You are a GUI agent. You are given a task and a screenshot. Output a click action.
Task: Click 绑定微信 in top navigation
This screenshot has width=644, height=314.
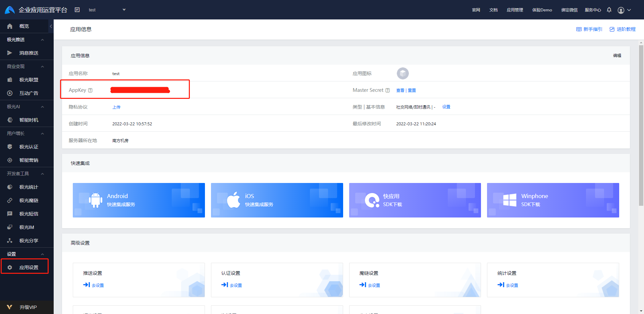click(570, 10)
